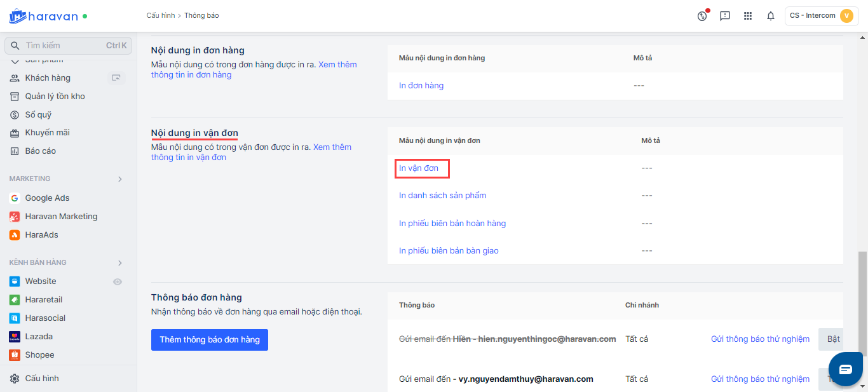868x392 pixels.
Task: Open the In vận đơn template link
Action: click(419, 168)
